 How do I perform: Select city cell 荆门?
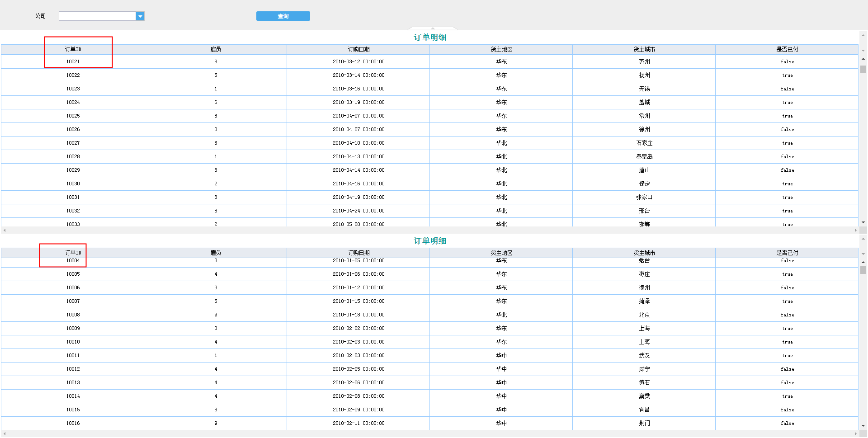click(x=644, y=423)
